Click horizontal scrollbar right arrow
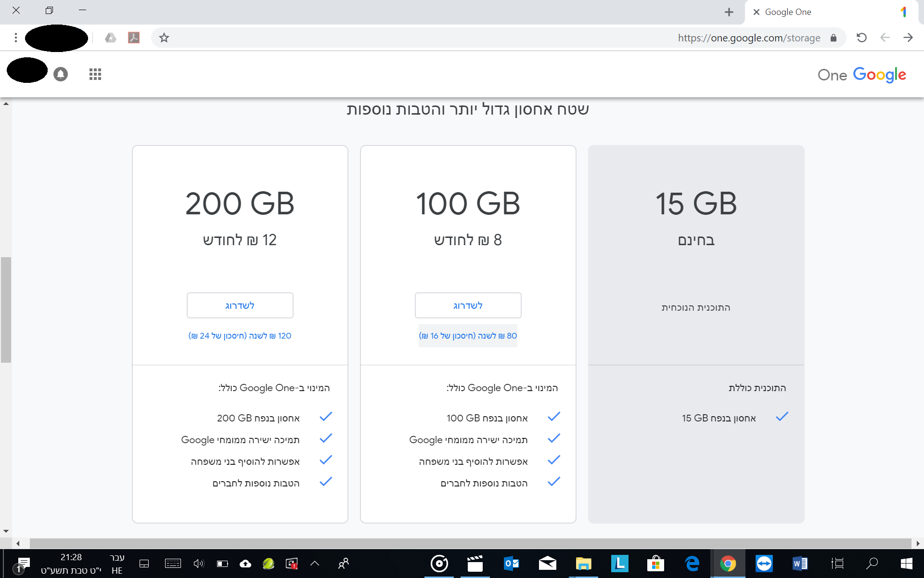This screenshot has width=924, height=578. point(918,543)
